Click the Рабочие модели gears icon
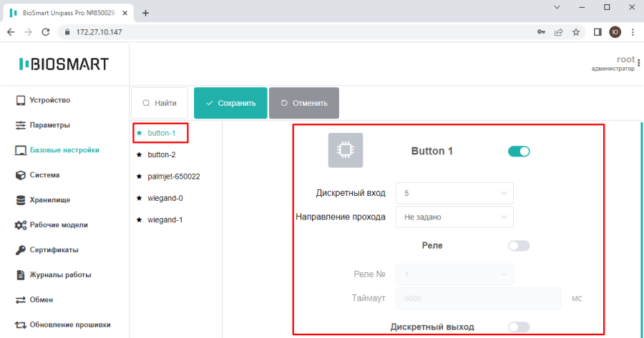Viewport: 644px width, 338px height. click(x=20, y=225)
